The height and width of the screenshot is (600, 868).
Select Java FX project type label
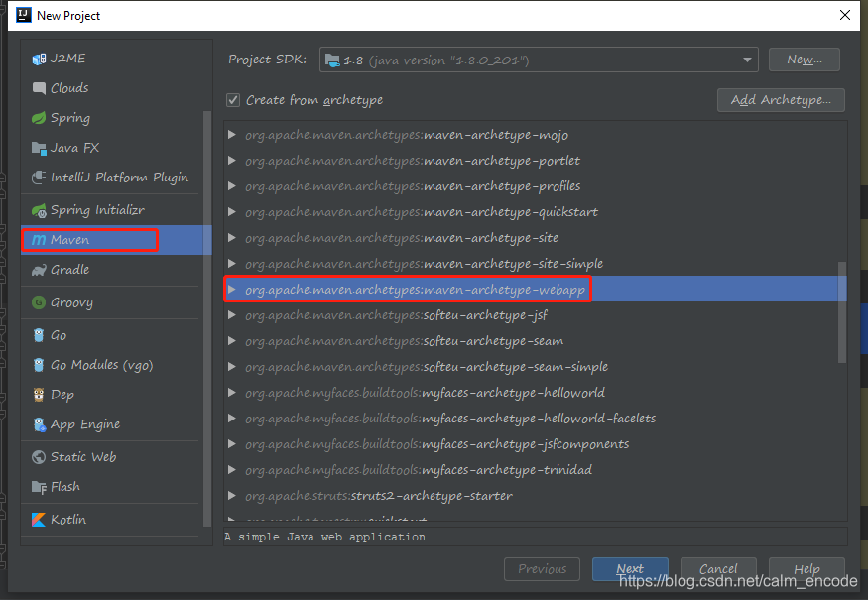74,148
